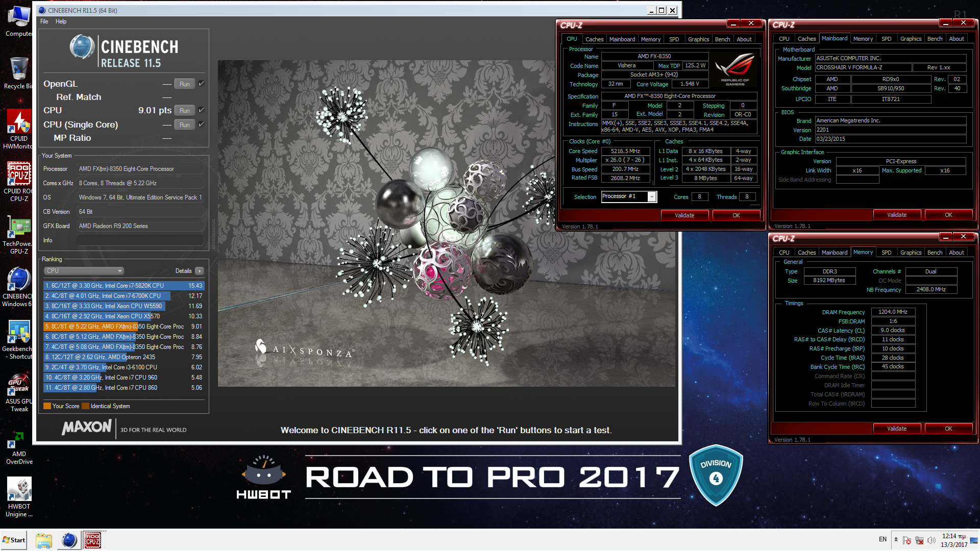
Task: Toggle the OpenGL test checkbox
Action: pyautogui.click(x=201, y=84)
